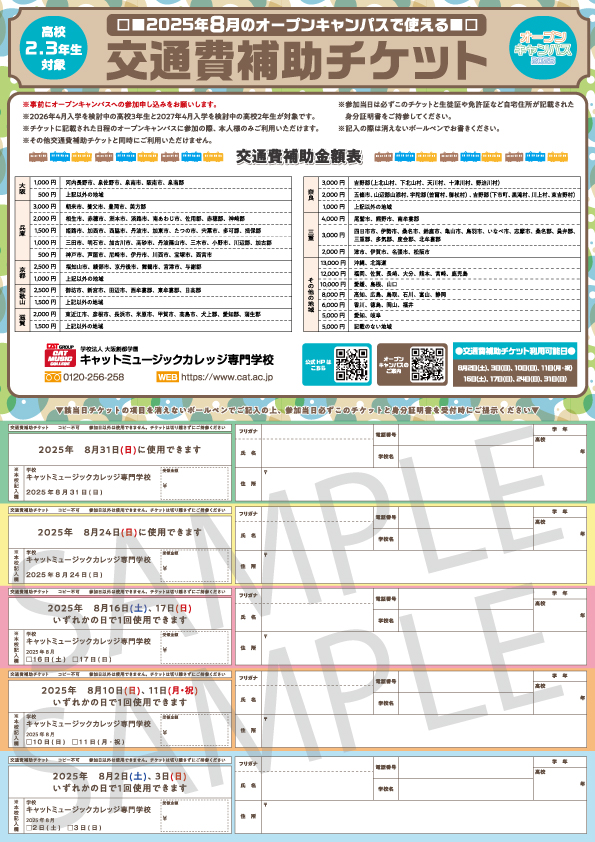This screenshot has width=595, height=842.
Task: Click the 2025年 8月24日(日)に使用できます heading
Action: pos(120,532)
